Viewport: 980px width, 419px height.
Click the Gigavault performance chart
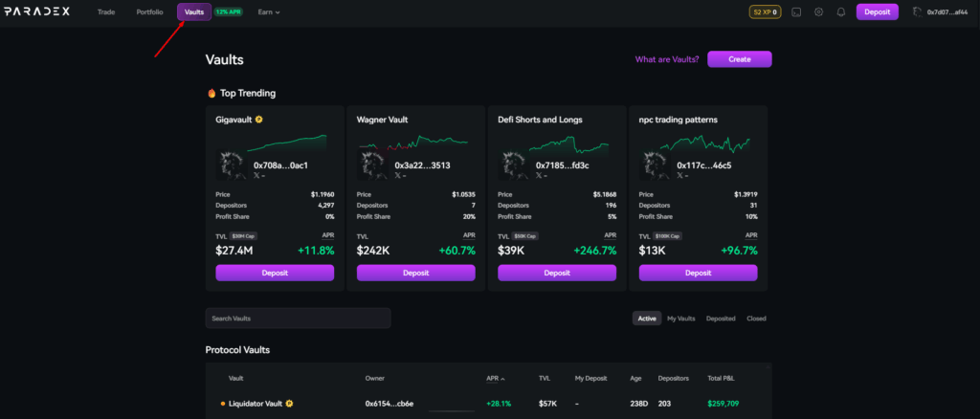(287, 143)
